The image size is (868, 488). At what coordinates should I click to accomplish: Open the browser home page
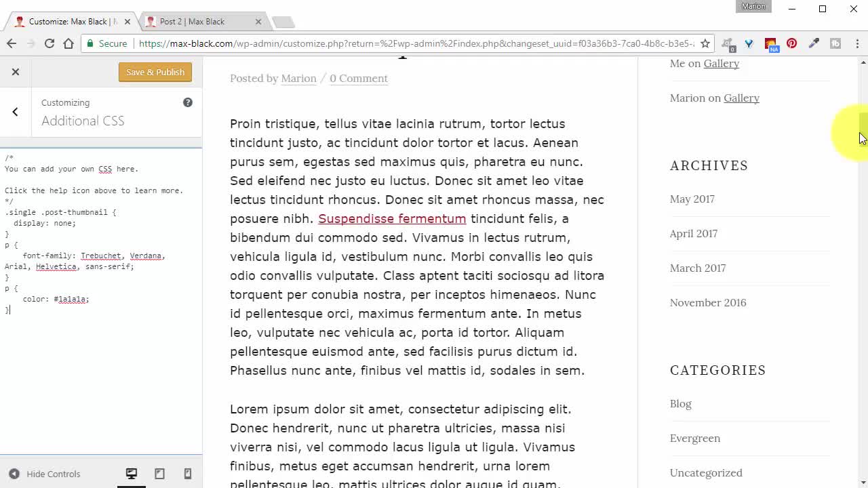pyautogui.click(x=68, y=43)
